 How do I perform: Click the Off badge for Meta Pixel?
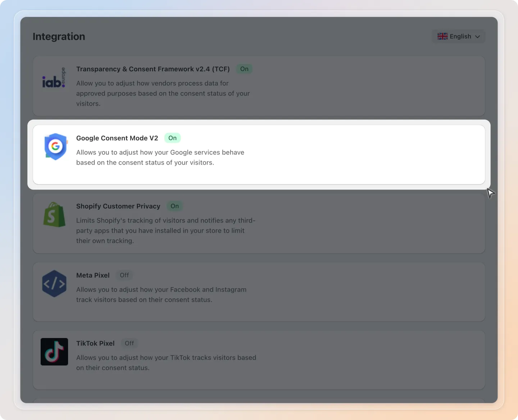pos(124,275)
